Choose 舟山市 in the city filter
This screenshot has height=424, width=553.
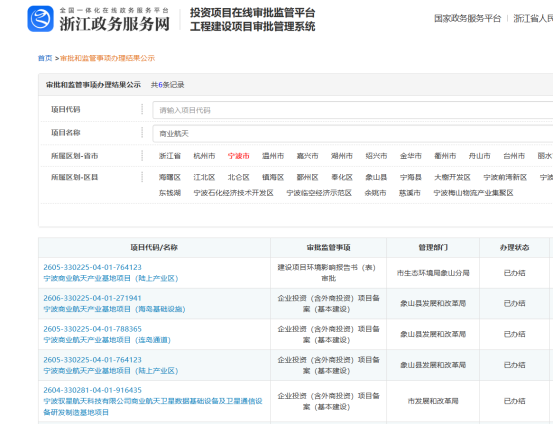click(479, 156)
